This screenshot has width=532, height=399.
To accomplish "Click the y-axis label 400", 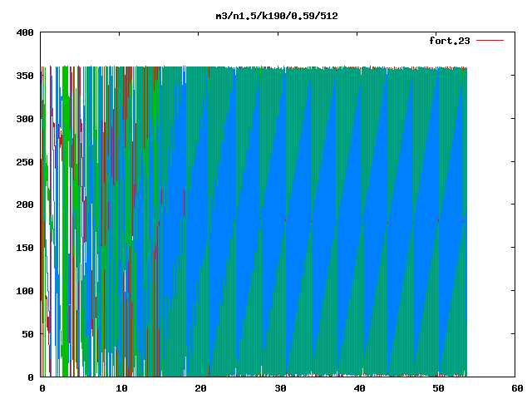I will [25, 32].
